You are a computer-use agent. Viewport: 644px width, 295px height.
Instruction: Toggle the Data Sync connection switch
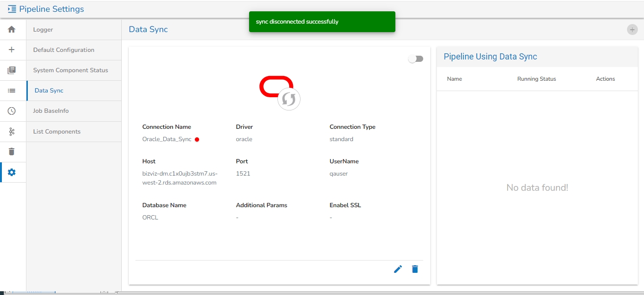point(416,59)
